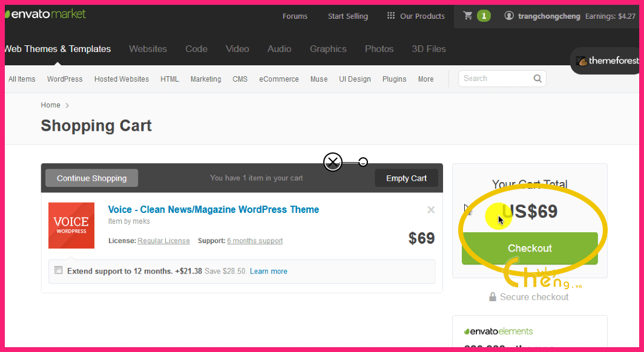This screenshot has width=644, height=352.
Task: Go to the Video section
Action: 237,49
